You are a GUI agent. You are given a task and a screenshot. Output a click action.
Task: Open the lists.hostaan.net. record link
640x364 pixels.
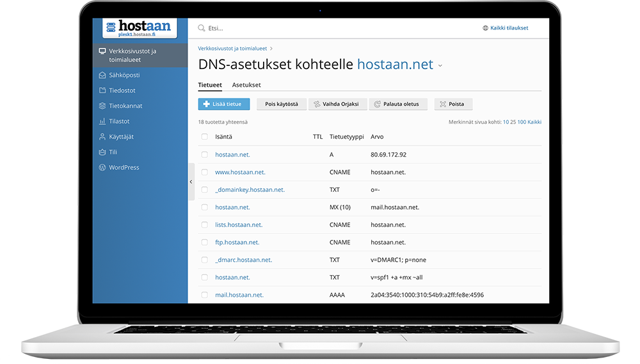[x=239, y=225]
